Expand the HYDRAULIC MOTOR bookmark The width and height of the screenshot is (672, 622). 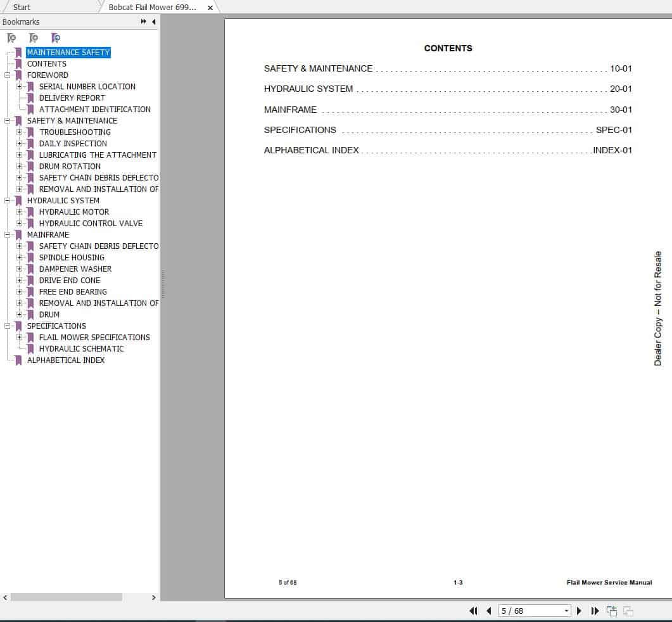tap(19, 212)
